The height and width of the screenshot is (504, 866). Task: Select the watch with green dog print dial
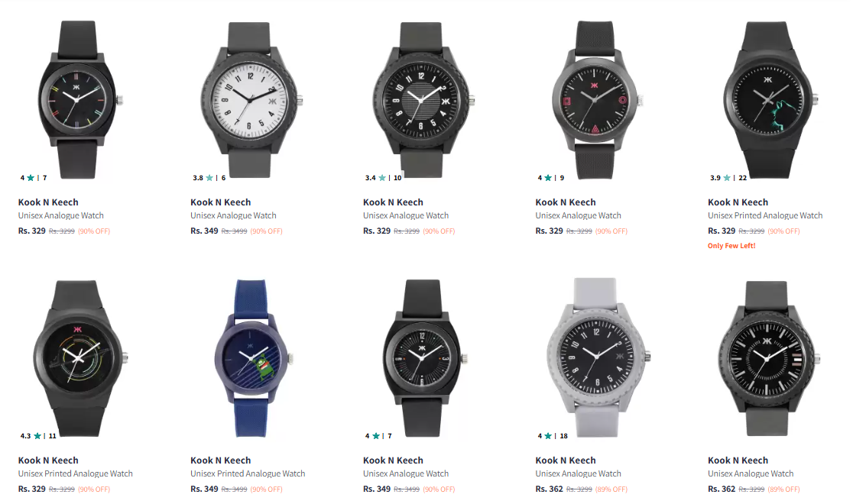769,99
